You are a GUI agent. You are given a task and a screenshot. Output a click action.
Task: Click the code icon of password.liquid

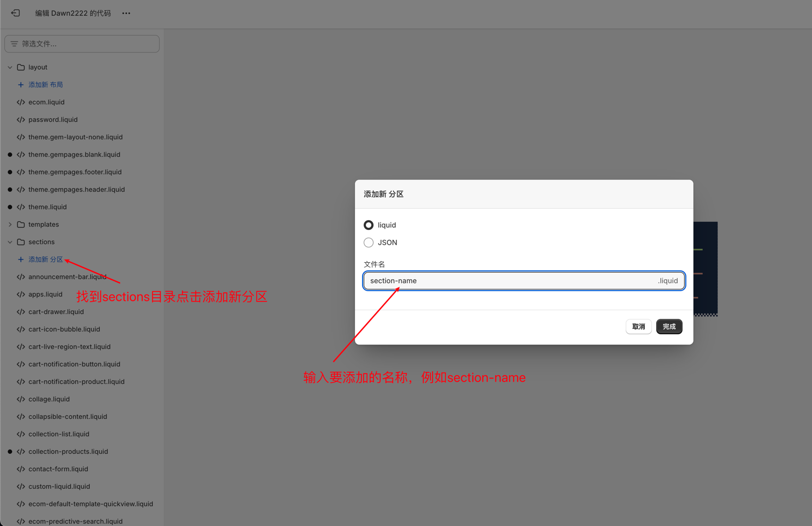pos(21,120)
